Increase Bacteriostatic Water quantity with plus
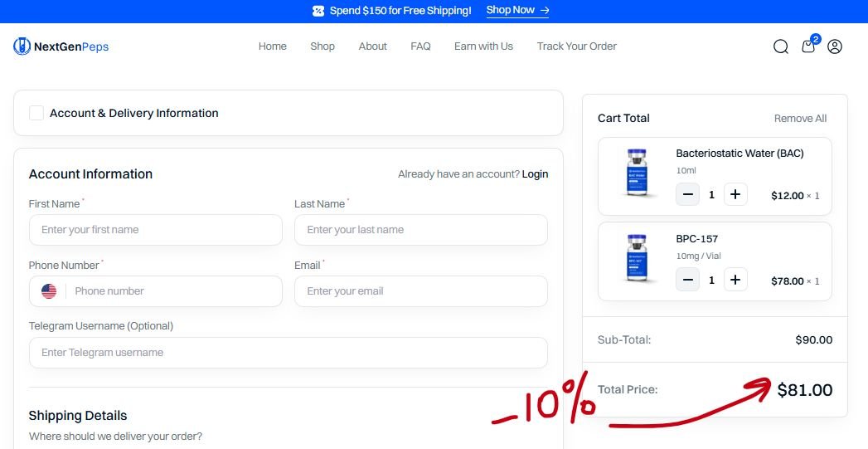The width and height of the screenshot is (868, 449). (735, 194)
